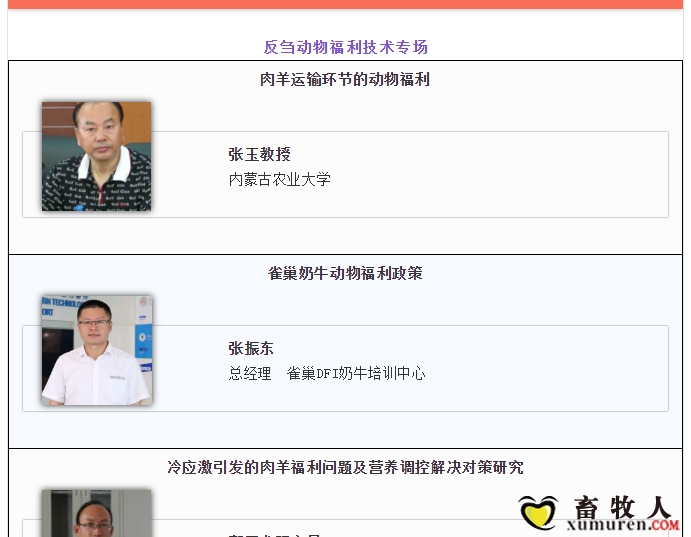The image size is (691, 537).
Task: Open the photo of 张振东
Action: tap(97, 350)
